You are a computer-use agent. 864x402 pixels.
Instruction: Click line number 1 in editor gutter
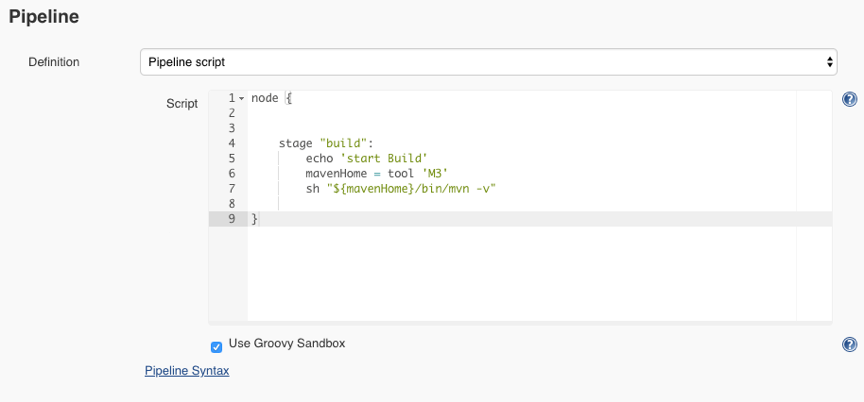[231, 98]
